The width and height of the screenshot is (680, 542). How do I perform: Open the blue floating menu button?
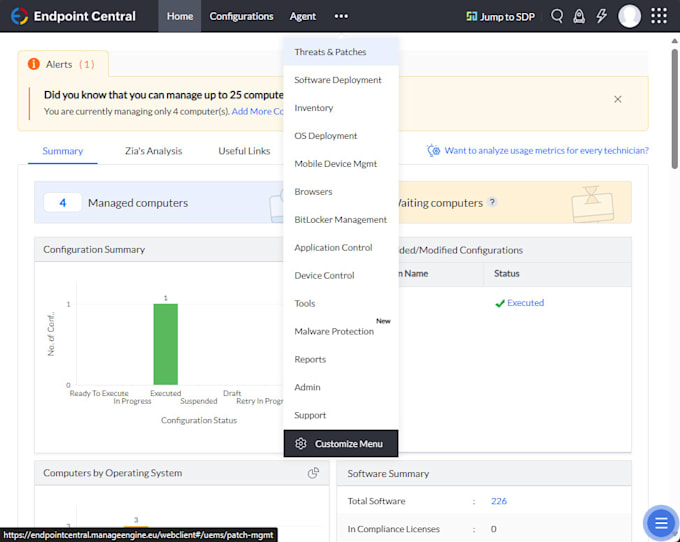[x=660, y=523]
